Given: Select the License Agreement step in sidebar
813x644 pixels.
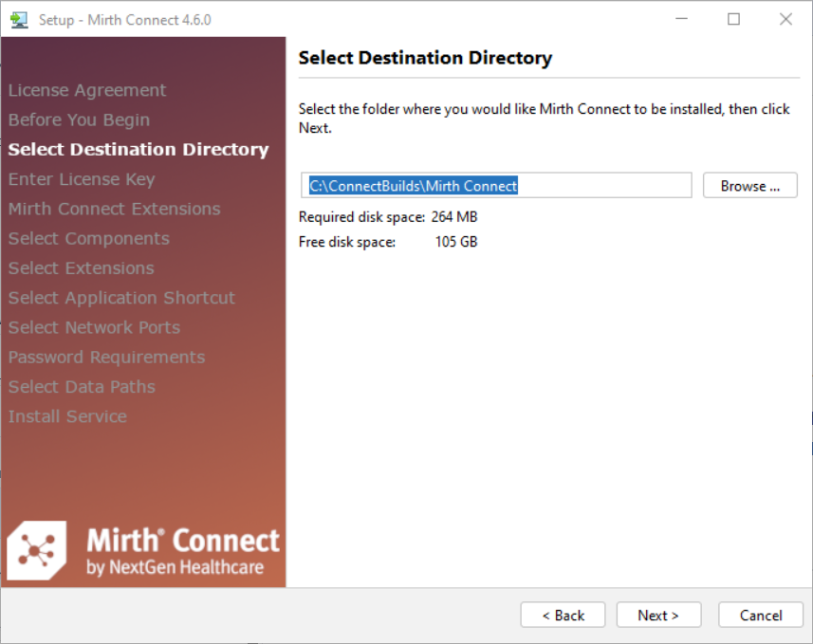Looking at the screenshot, I should coord(87,90).
